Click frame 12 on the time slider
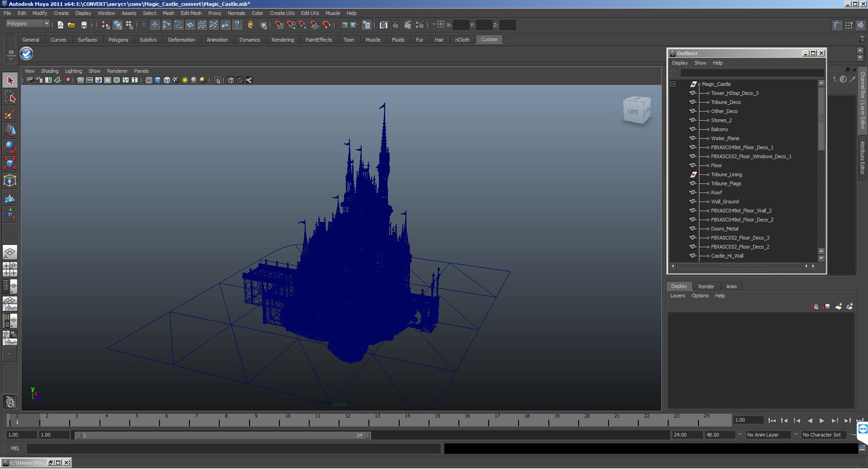The width and height of the screenshot is (868, 470). pyautogui.click(x=348, y=420)
